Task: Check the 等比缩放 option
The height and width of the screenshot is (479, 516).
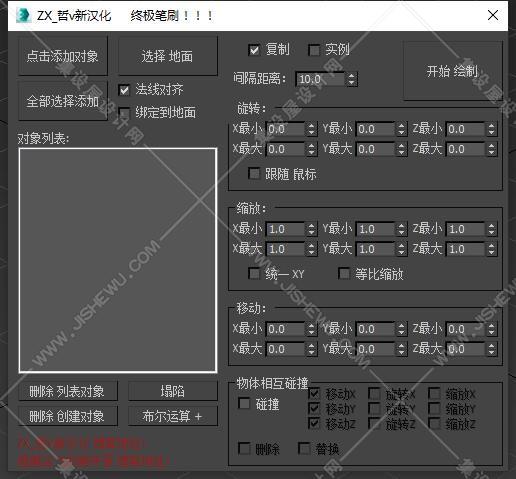Action: (344, 274)
